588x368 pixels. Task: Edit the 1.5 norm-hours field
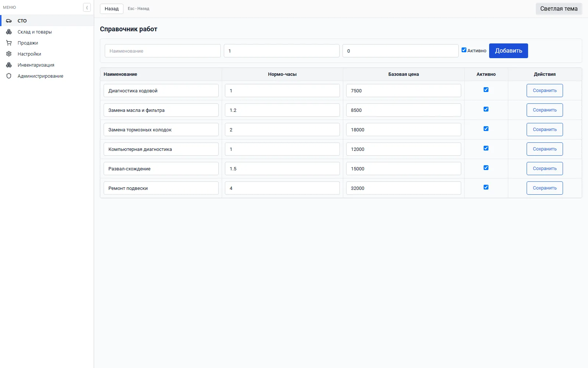(282, 169)
